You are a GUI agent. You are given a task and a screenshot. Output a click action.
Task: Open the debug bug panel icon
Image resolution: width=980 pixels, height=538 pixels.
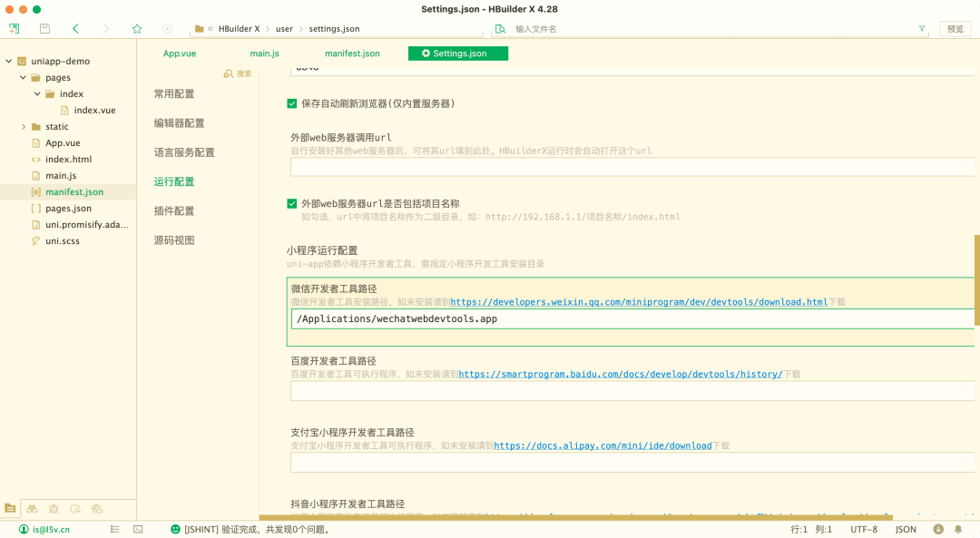(x=54, y=509)
